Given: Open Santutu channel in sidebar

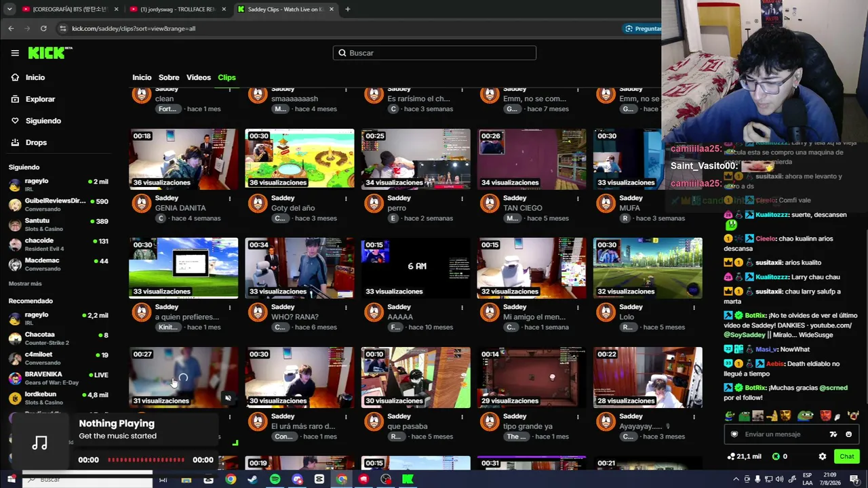Looking at the screenshot, I should (x=58, y=224).
